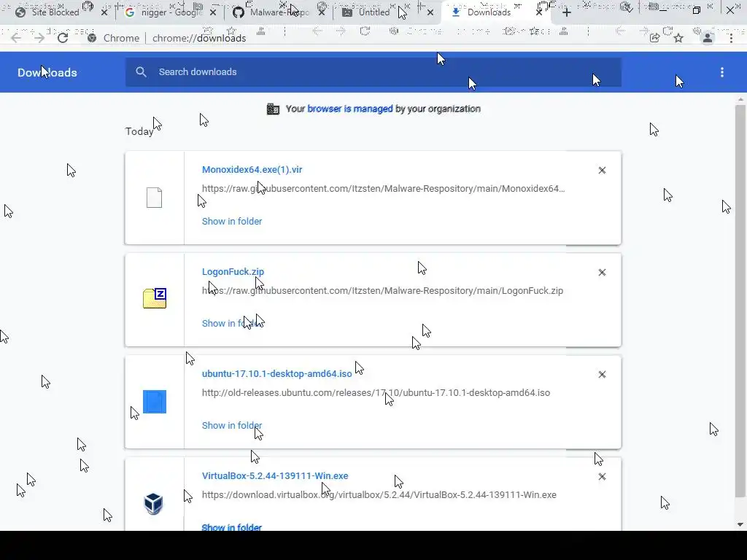Image resolution: width=747 pixels, height=560 pixels.
Task: Close the Untitled tab
Action: pyautogui.click(x=430, y=12)
